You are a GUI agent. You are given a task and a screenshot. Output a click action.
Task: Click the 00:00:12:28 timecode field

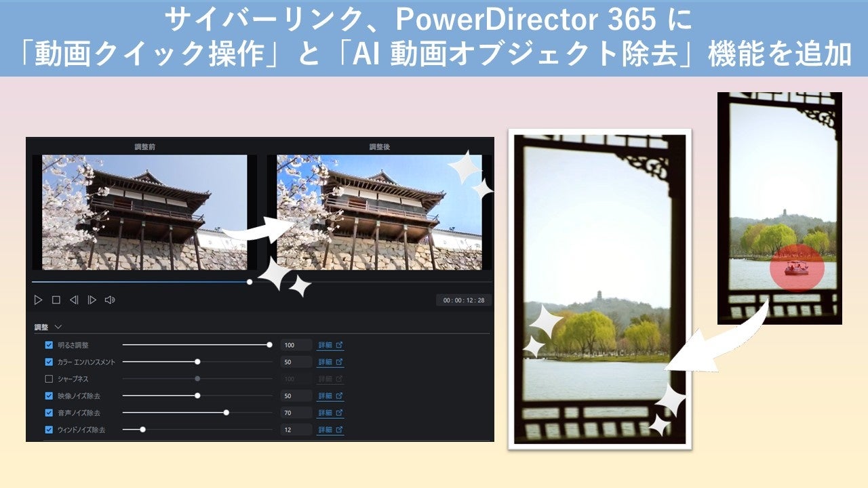[464, 300]
